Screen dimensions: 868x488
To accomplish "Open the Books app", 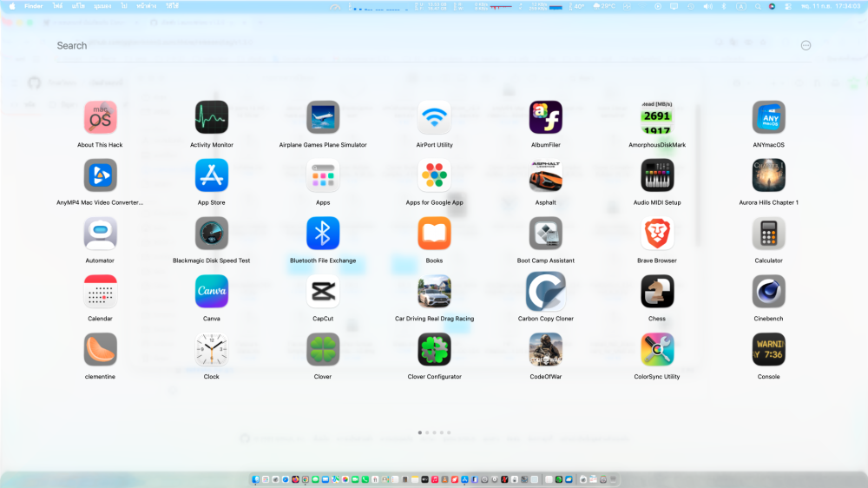I will tap(434, 234).
